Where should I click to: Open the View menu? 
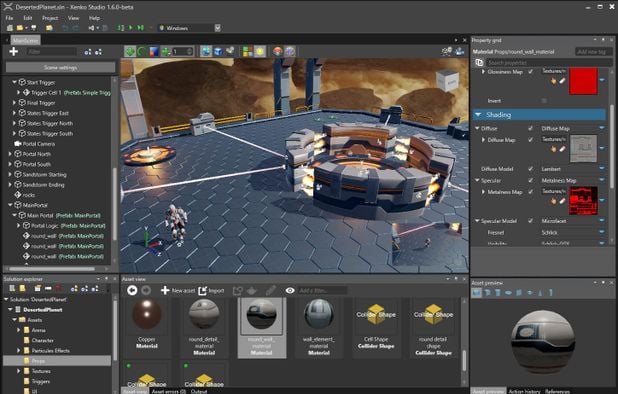[x=73, y=18]
